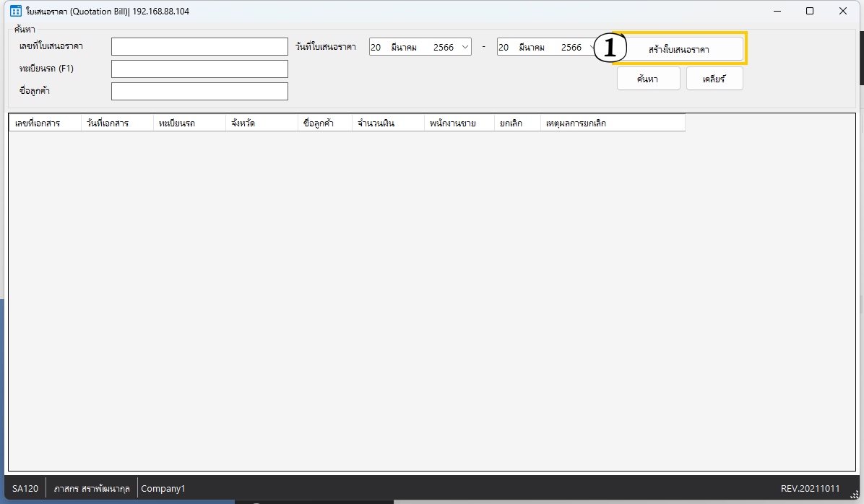
Task: Click into the ทะเบียนรถ (F1) text box
Action: [199, 69]
